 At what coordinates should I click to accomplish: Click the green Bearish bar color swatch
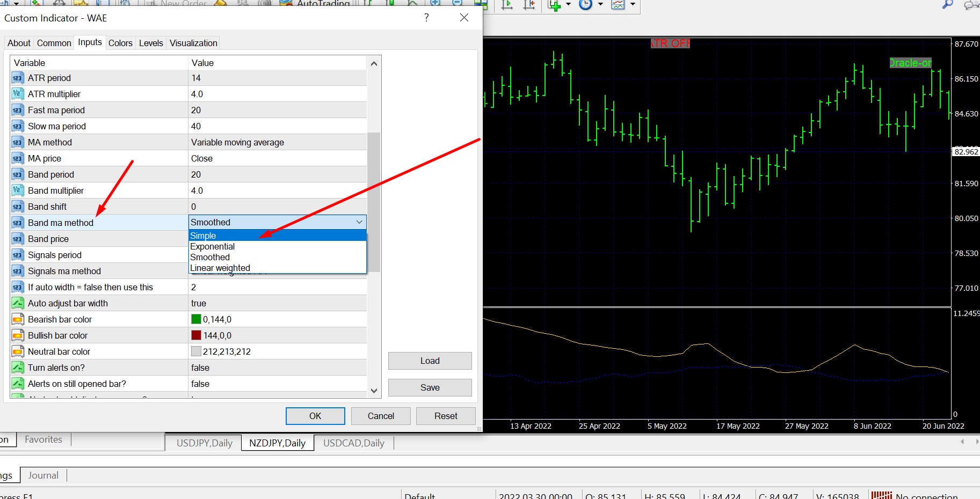[x=196, y=319]
